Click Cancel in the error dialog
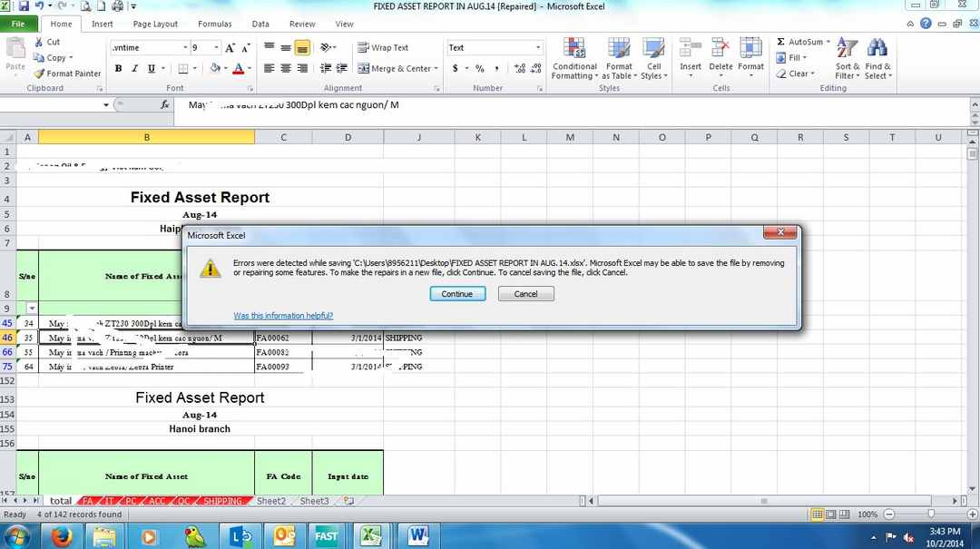The image size is (980, 549). [x=525, y=294]
